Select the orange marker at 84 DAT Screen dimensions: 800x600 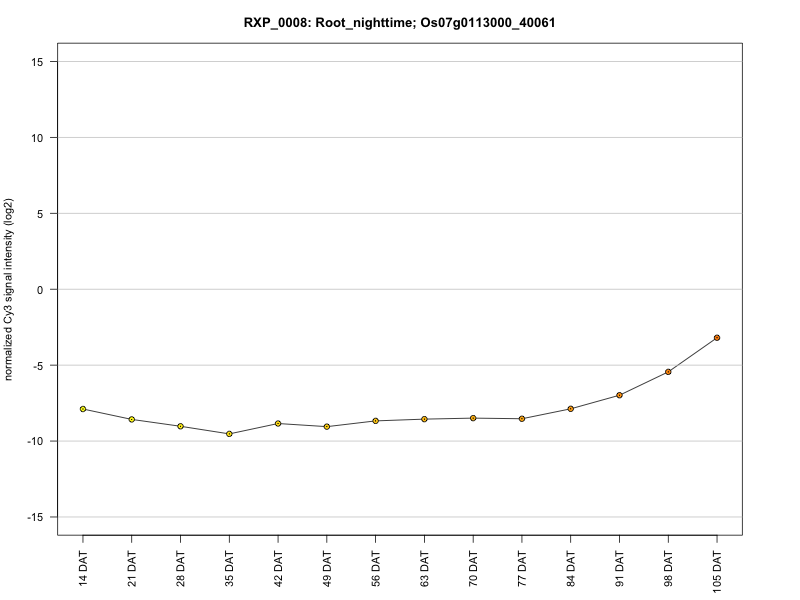(x=570, y=409)
